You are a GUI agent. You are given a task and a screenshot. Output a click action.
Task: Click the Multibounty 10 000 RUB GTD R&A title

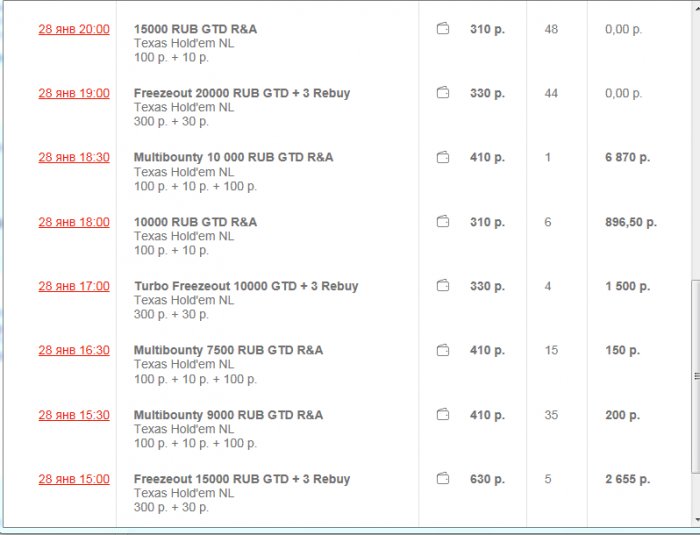(233, 158)
